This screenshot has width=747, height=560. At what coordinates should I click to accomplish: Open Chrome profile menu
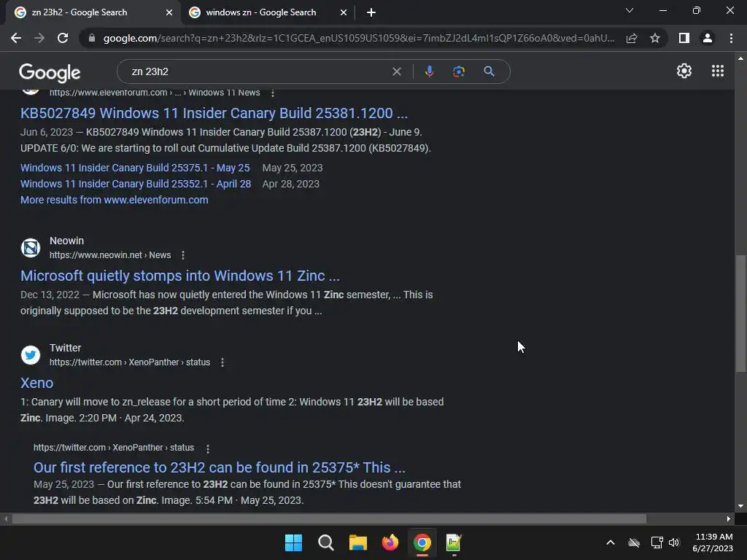click(708, 38)
